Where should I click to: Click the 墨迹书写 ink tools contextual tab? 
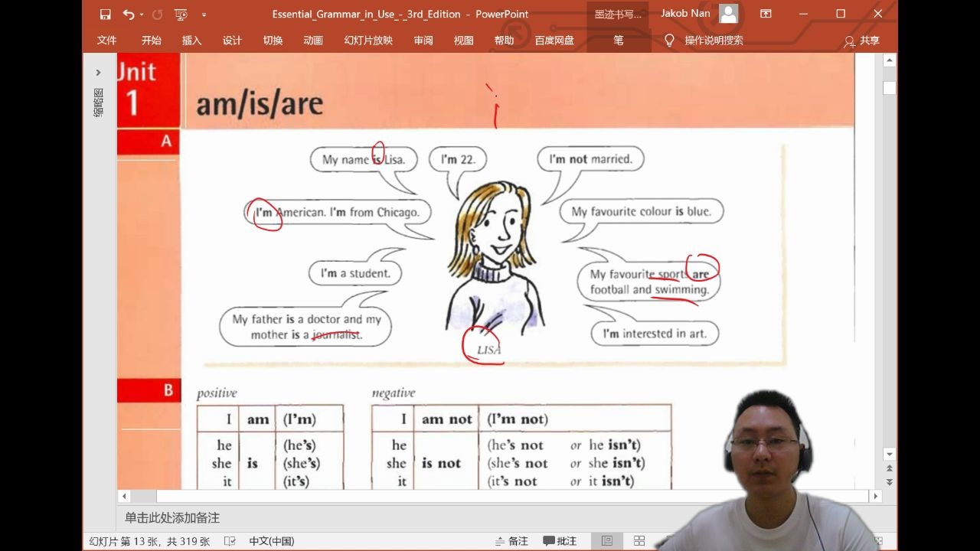619,14
